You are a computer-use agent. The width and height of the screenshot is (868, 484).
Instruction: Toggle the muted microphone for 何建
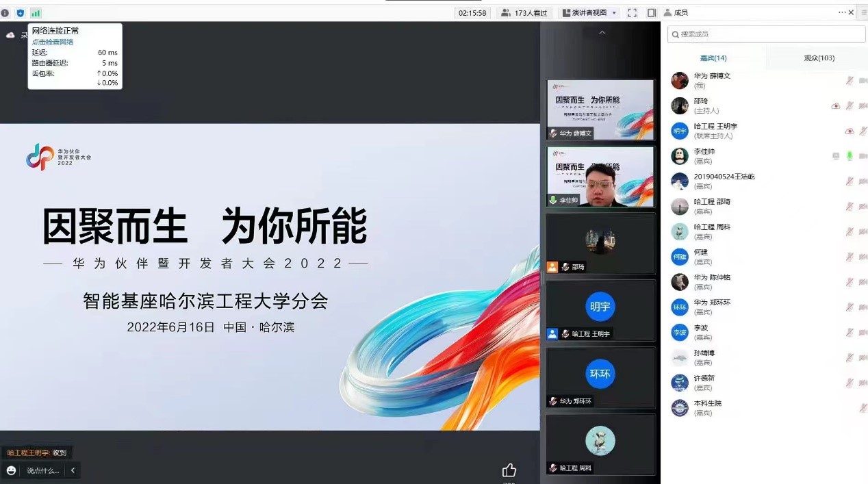pyautogui.click(x=850, y=257)
